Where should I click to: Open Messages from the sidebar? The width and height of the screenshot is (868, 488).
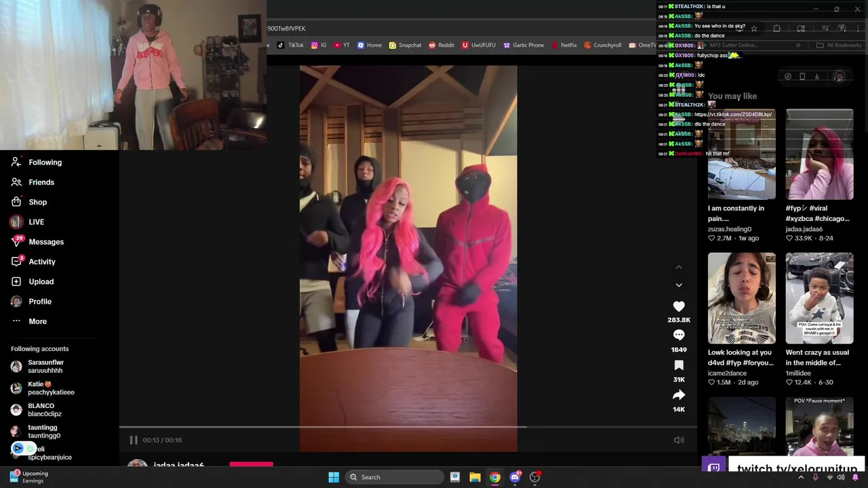pyautogui.click(x=37, y=242)
